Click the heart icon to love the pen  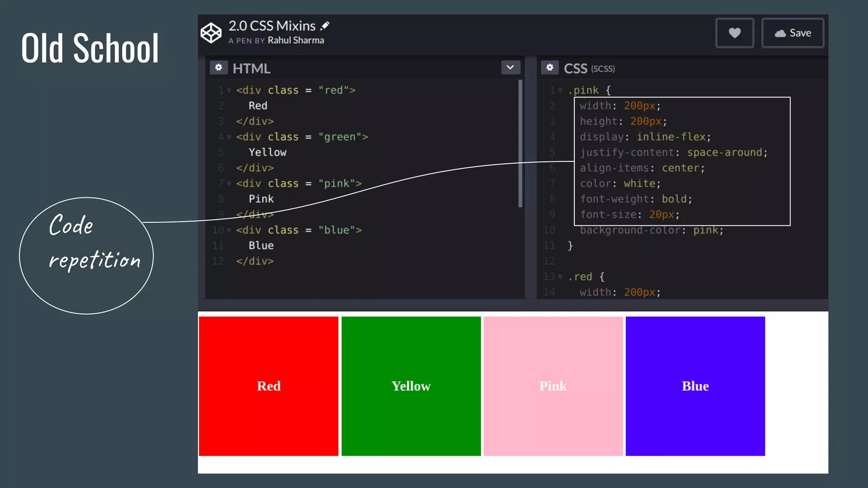(734, 33)
